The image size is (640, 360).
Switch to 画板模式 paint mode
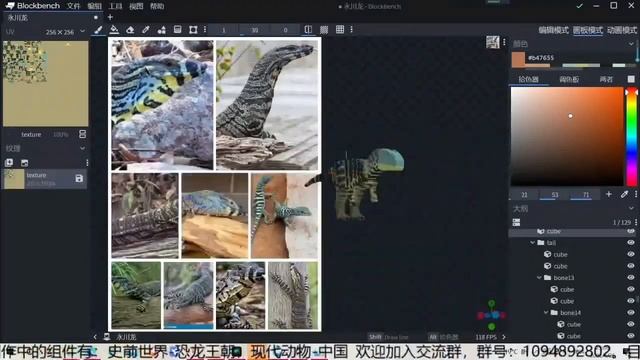(588, 30)
